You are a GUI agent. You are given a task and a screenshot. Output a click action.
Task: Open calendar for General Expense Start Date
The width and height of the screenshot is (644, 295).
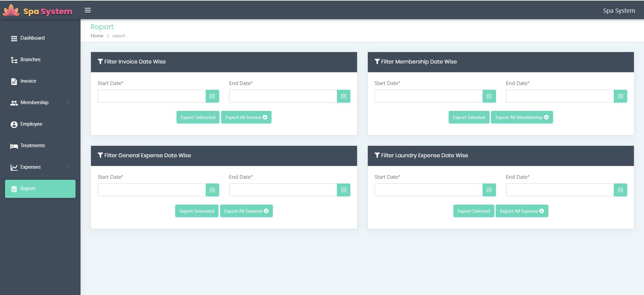[212, 190]
